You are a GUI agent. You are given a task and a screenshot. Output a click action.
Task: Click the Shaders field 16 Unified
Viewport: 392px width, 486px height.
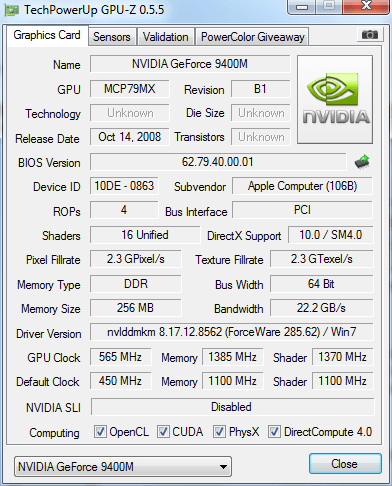tap(145, 235)
